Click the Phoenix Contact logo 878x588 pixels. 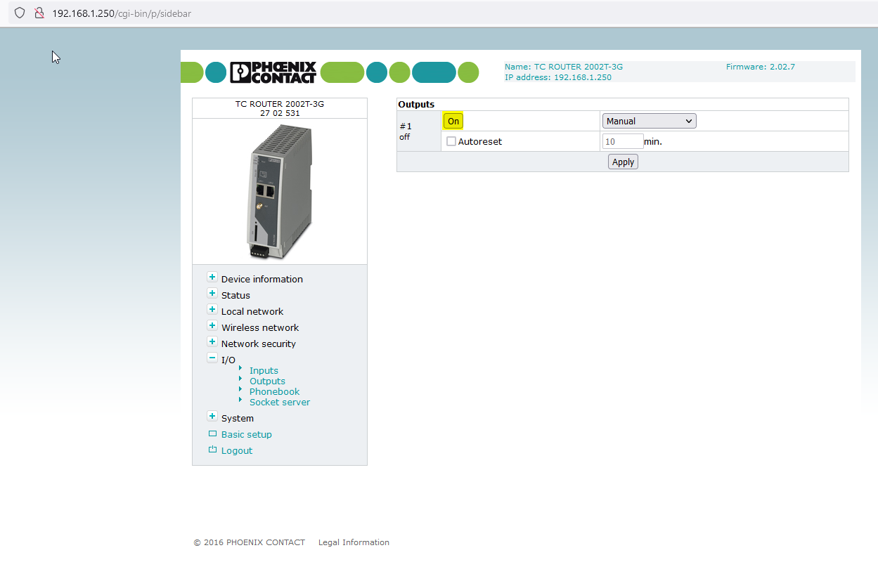(x=273, y=72)
